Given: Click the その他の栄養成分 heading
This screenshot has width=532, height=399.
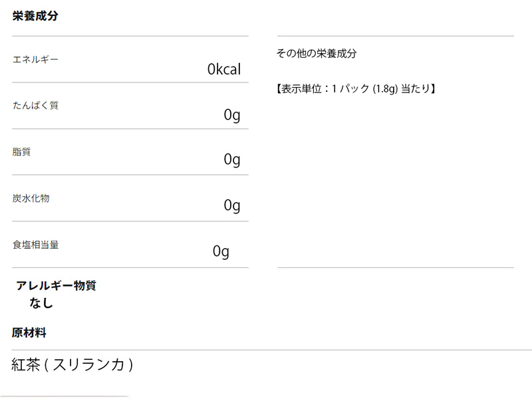Looking at the screenshot, I should (x=317, y=53).
